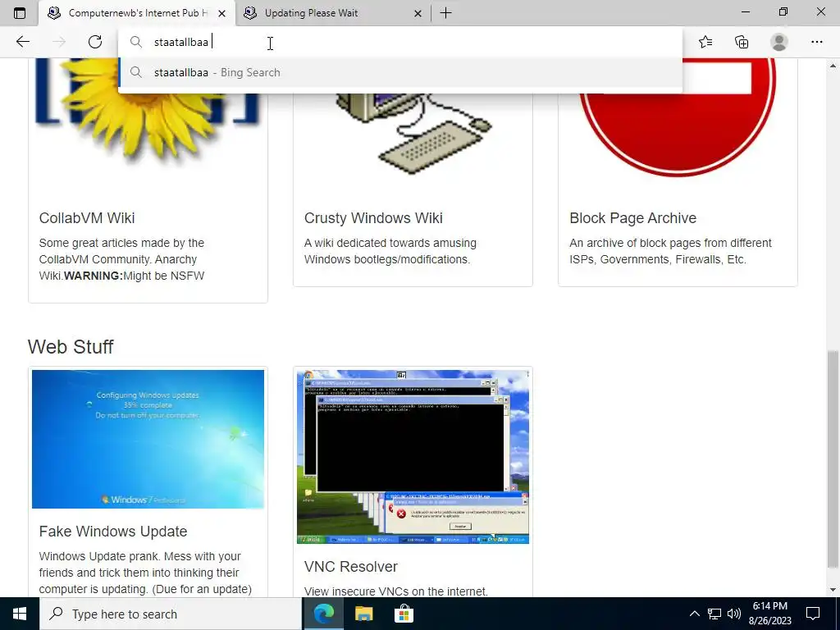The width and height of the screenshot is (840, 630).
Task: Click the scrollbar down arrow
Action: pyautogui.click(x=833, y=590)
